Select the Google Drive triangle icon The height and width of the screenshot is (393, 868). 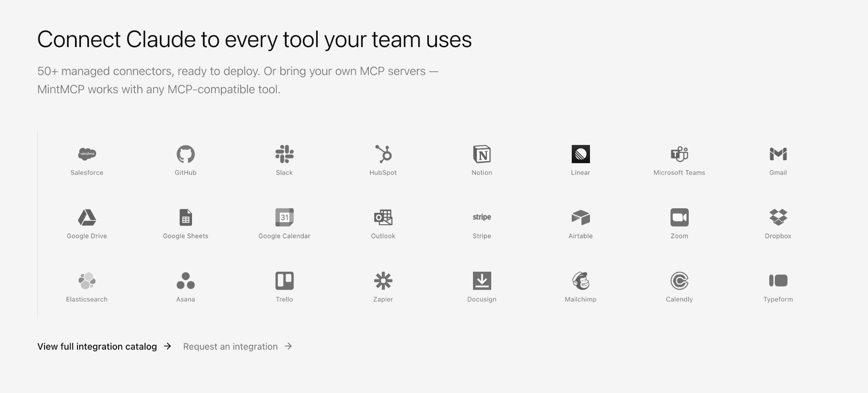point(87,217)
